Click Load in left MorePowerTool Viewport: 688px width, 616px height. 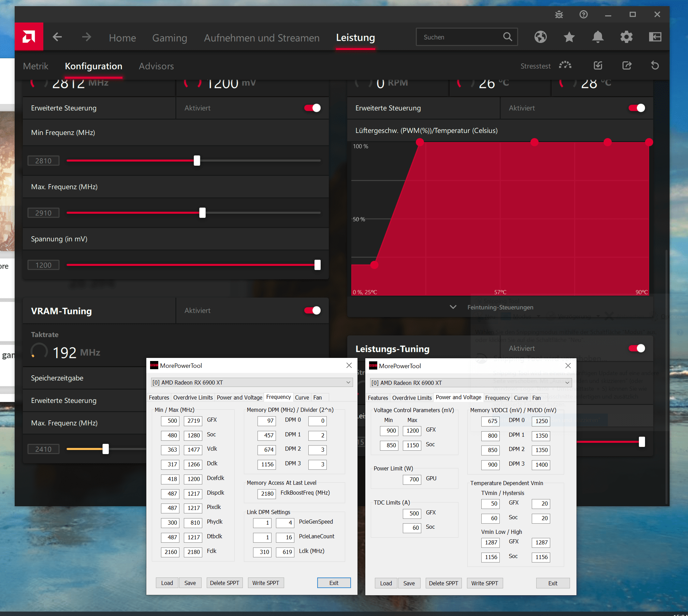coord(167,583)
